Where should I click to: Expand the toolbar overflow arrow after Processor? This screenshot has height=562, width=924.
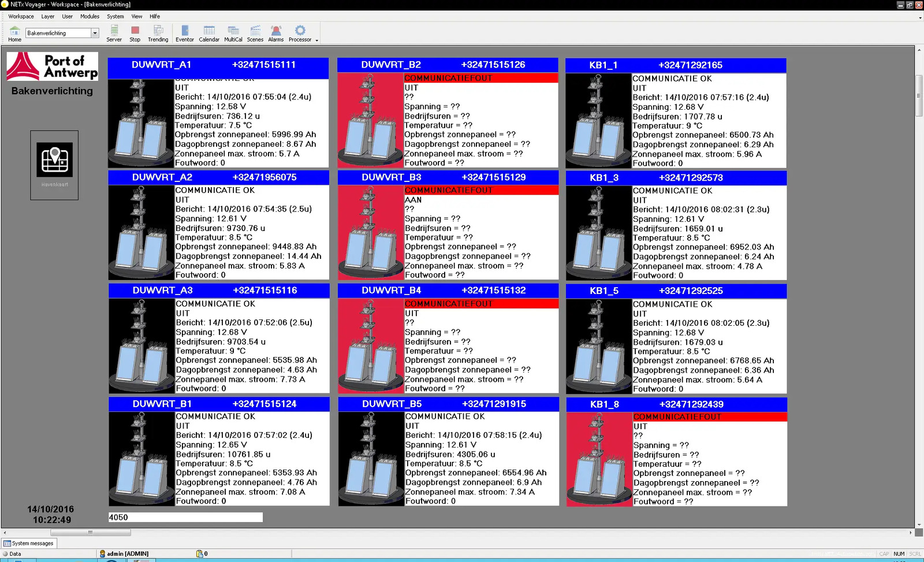317,41
